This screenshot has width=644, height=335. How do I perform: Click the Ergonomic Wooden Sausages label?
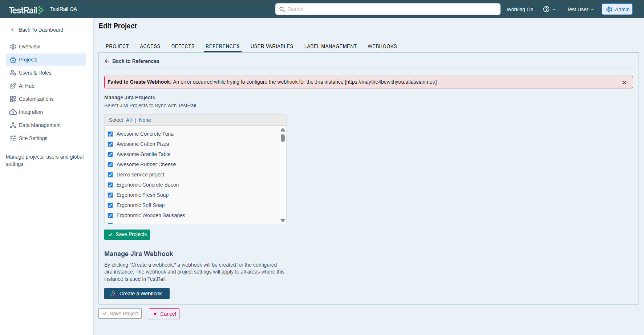point(151,215)
